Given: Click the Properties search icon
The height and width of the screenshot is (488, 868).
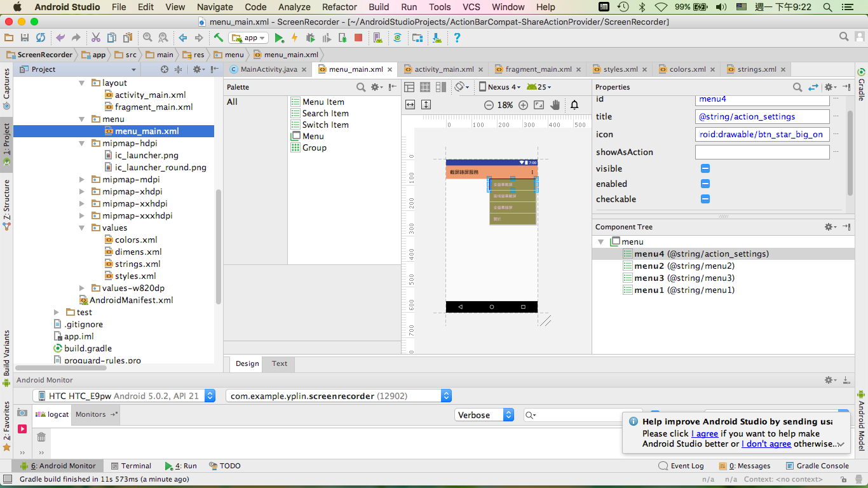Looking at the screenshot, I should point(797,87).
